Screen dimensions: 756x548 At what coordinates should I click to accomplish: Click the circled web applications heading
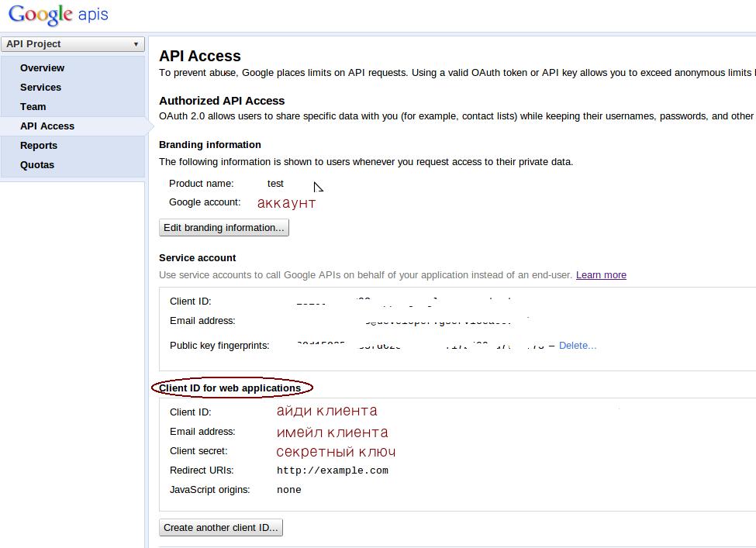(230, 388)
